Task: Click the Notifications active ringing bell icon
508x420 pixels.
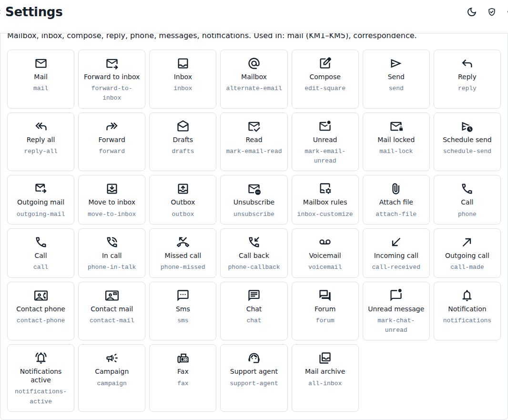Action: (x=41, y=358)
